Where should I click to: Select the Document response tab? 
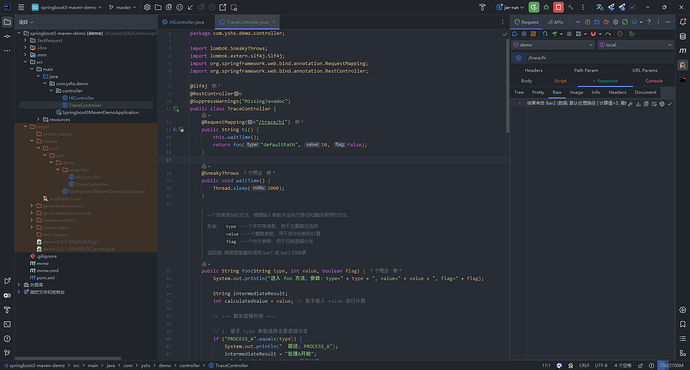(645, 92)
